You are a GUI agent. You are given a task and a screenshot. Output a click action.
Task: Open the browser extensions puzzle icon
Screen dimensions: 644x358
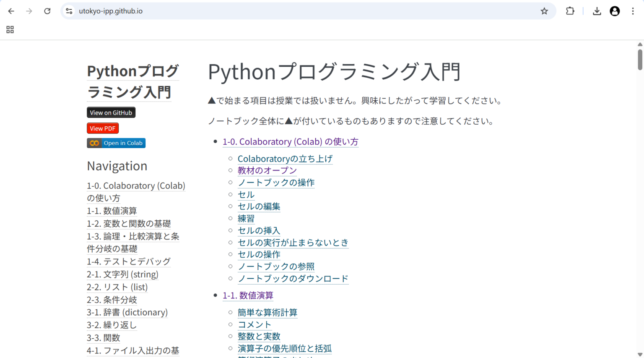coord(570,11)
